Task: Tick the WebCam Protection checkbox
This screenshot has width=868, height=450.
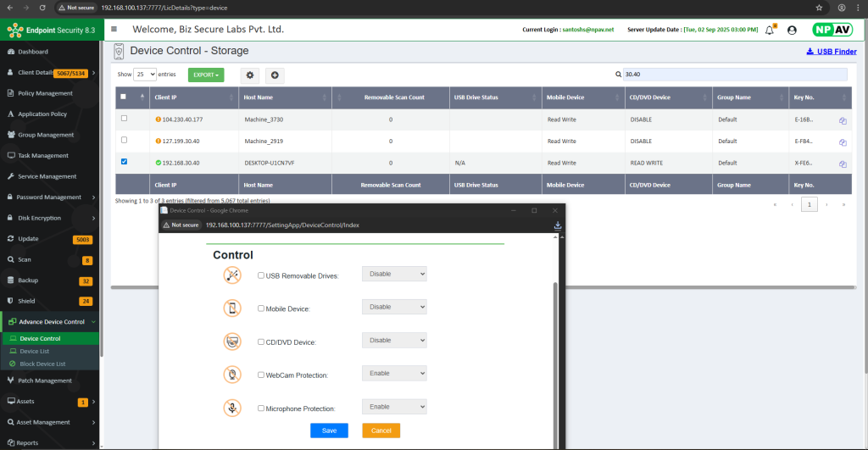Action: point(261,375)
